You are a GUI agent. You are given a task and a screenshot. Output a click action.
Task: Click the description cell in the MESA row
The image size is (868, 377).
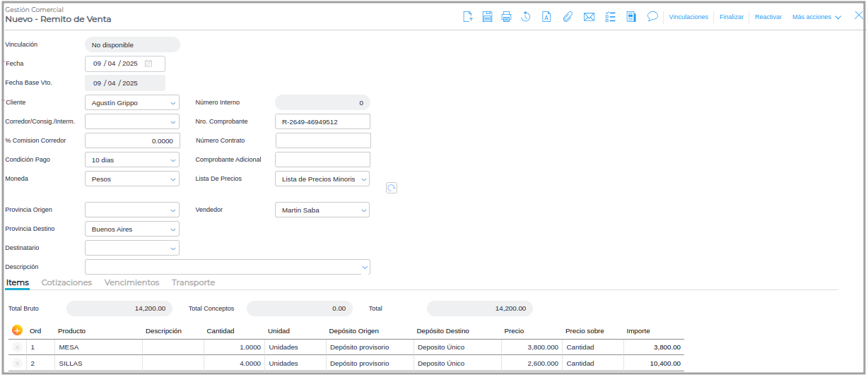(173, 347)
